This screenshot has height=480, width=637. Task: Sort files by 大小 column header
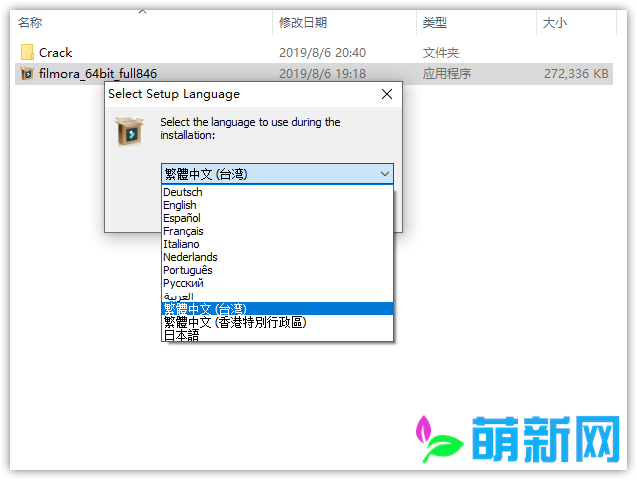(555, 23)
